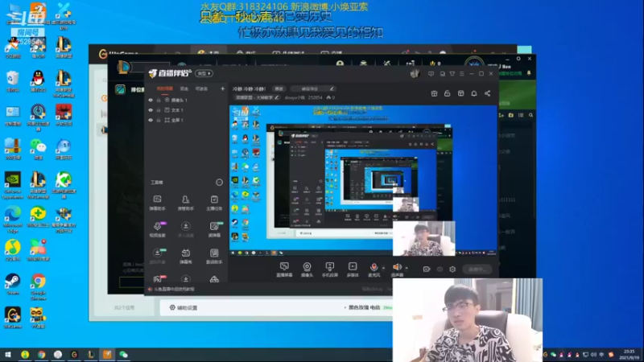The height and width of the screenshot is (362, 644).
Task: Edit the pencil field beside 修改 button
Action: pyautogui.click(x=312, y=88)
